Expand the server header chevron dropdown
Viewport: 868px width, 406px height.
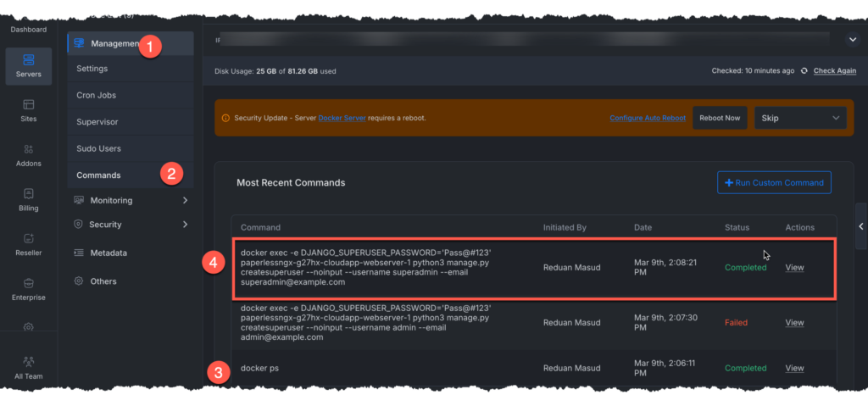[x=851, y=39]
